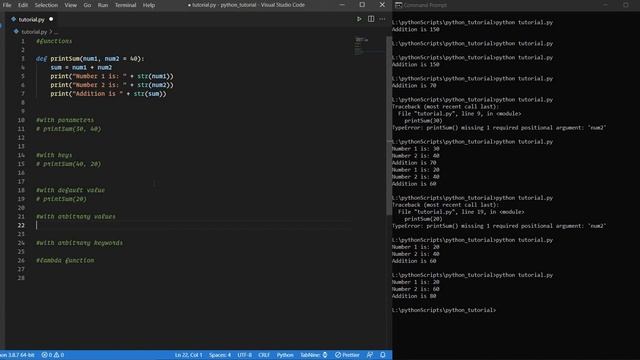
Task: Open errors and warnings count in status bar
Action: 53,355
